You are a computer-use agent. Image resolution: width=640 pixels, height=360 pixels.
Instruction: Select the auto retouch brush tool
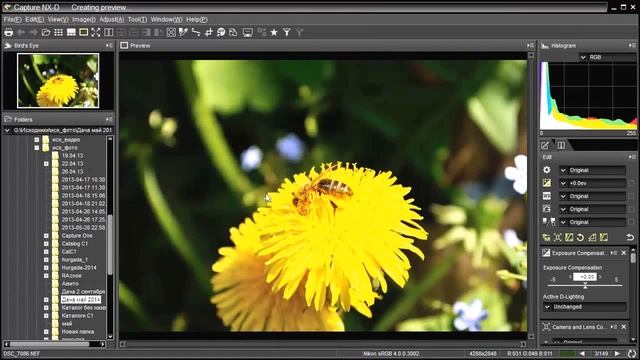click(221, 32)
